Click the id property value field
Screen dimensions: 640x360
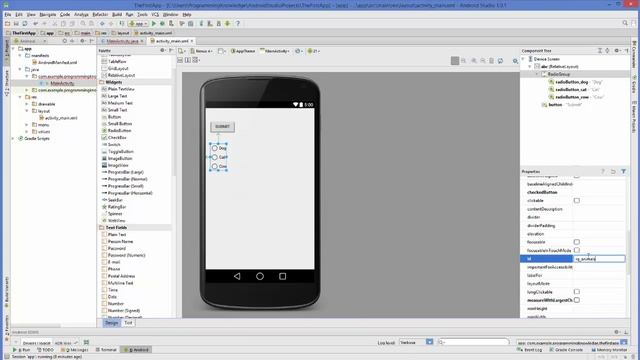click(599, 259)
